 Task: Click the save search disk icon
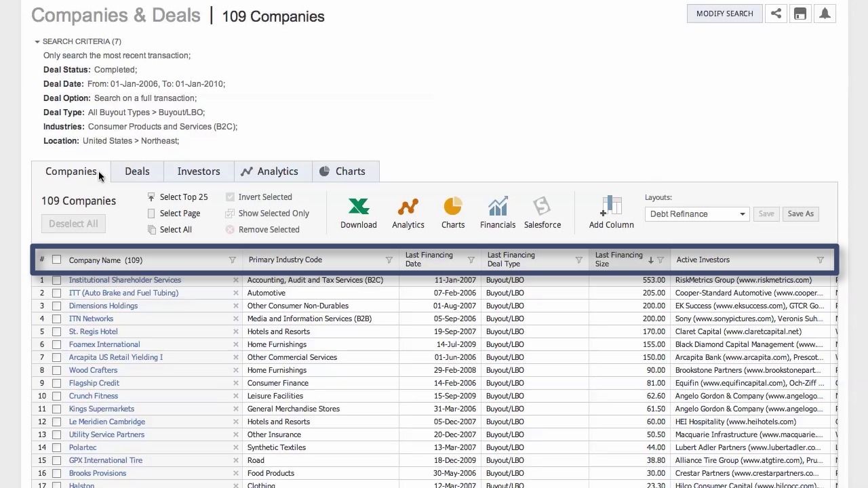tap(800, 14)
